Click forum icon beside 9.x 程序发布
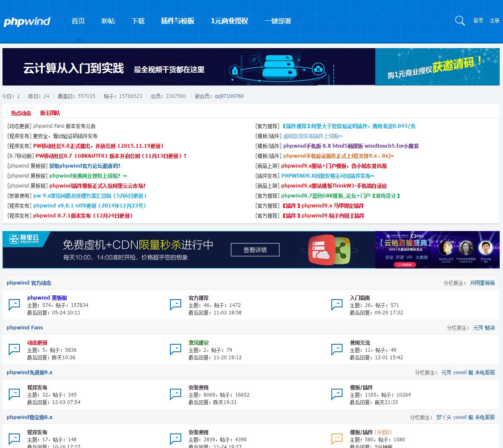Screen dimensions: 503x448 (x=15, y=394)
